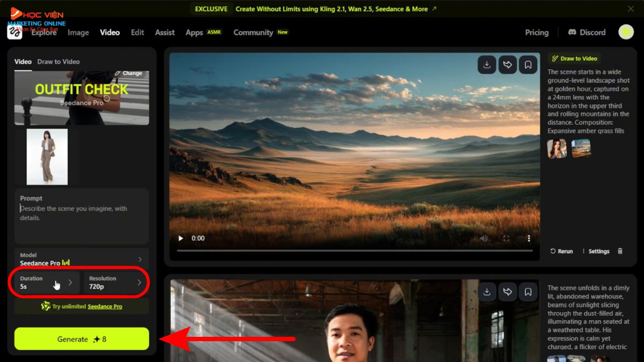Bookmark the landscape video
Viewport: 644px width, 362px height.
(528, 65)
